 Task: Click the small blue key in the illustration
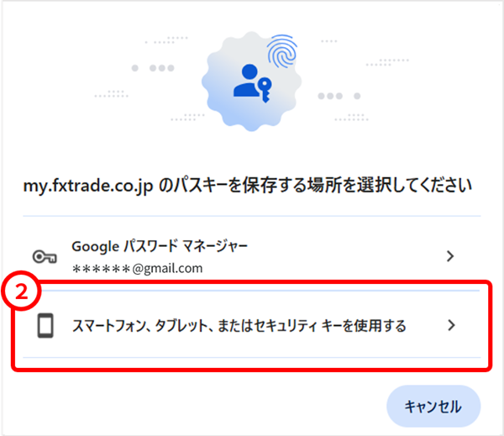coord(265,90)
